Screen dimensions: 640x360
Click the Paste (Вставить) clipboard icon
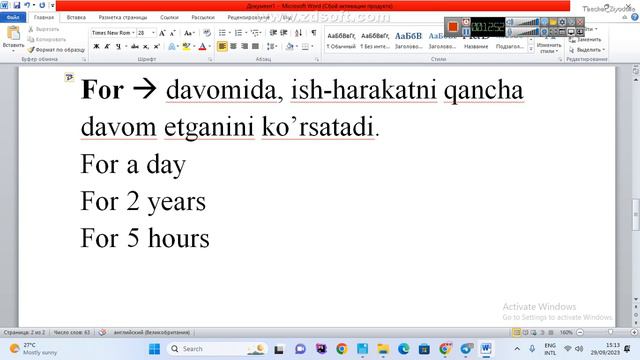(x=13, y=33)
